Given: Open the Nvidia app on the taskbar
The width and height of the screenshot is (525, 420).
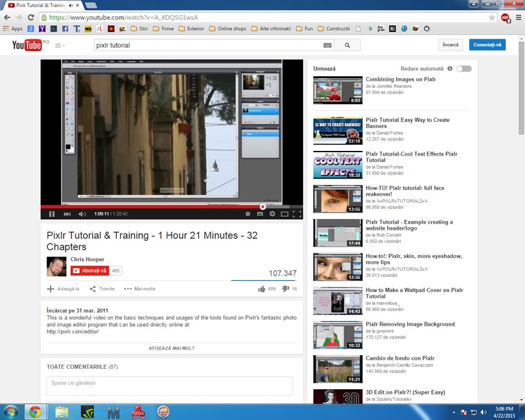Looking at the screenshot, I should tap(87, 412).
